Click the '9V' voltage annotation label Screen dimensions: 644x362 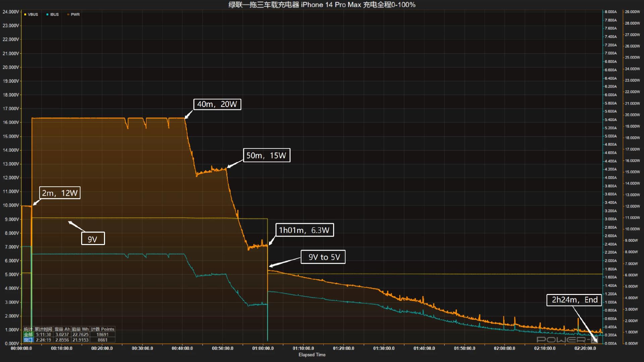pyautogui.click(x=93, y=239)
